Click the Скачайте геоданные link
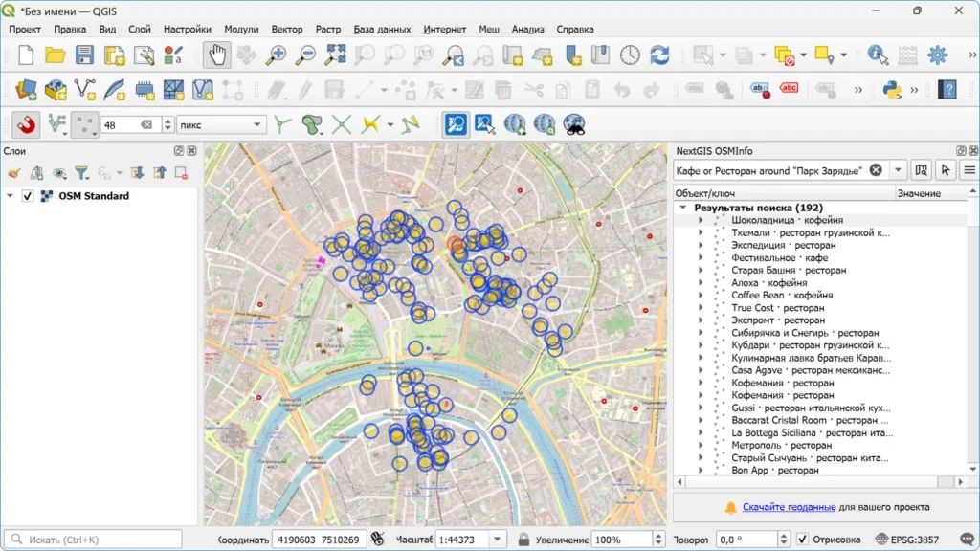The width and height of the screenshot is (980, 551). [789, 507]
